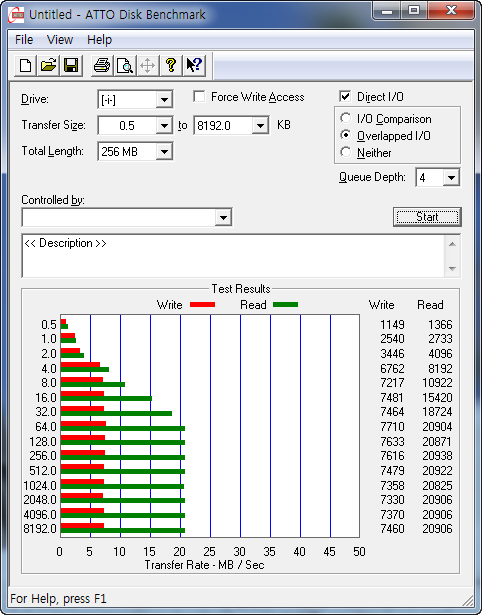Screen dimensions: 482x615
Task: Click the green read bar for 8192.0
Action: pyautogui.click(x=123, y=531)
